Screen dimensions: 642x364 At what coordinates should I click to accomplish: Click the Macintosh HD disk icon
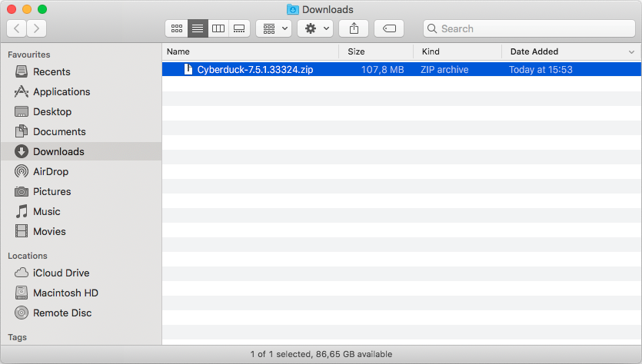click(x=22, y=293)
